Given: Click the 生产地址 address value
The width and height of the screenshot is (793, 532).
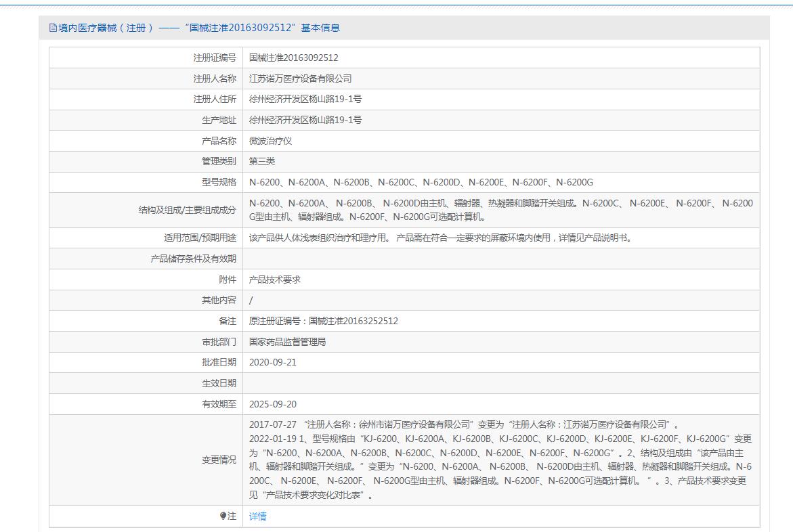Looking at the screenshot, I should coord(305,120).
